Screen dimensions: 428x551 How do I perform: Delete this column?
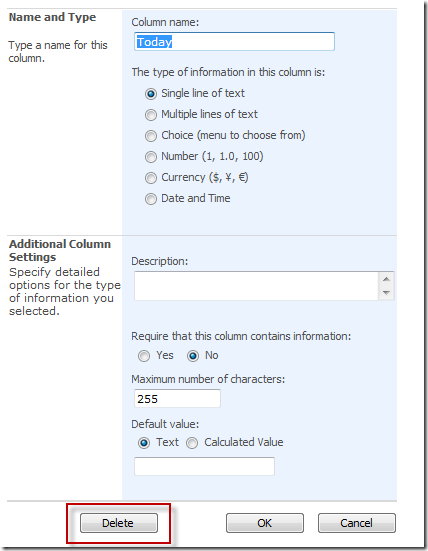pos(119,523)
